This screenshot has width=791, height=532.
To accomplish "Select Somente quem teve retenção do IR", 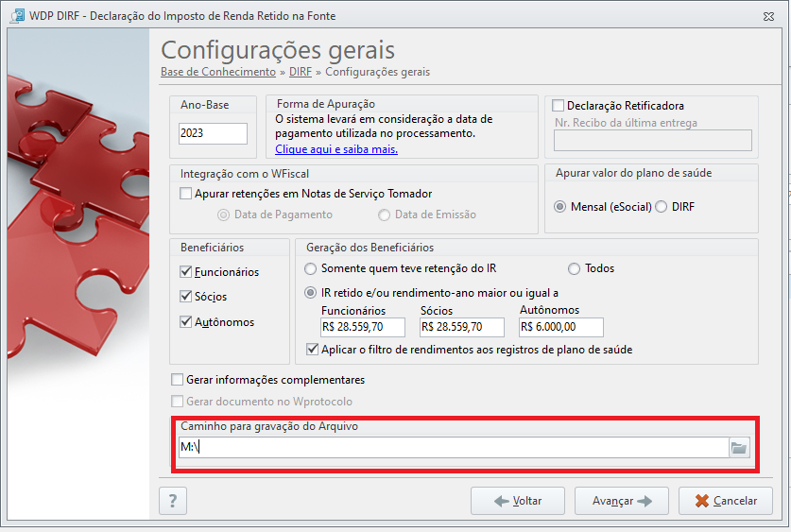I will coord(311,268).
